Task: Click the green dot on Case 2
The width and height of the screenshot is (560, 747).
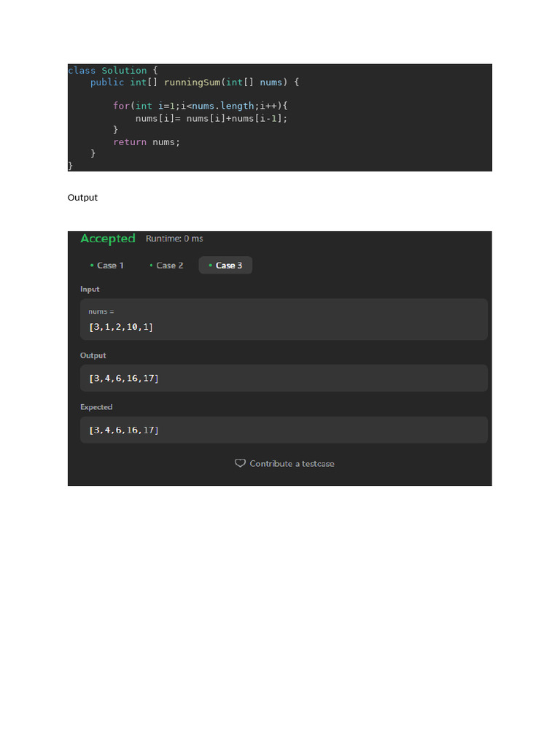Action: (x=151, y=266)
